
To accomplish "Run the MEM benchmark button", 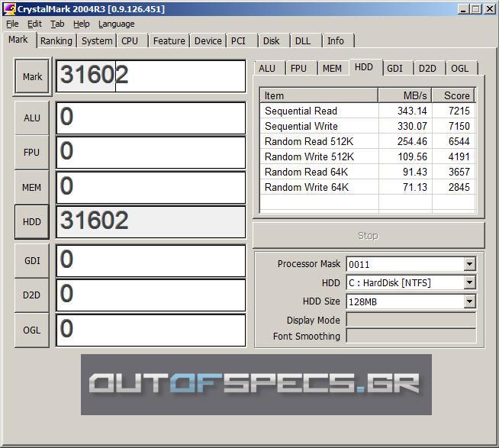I will click(32, 187).
